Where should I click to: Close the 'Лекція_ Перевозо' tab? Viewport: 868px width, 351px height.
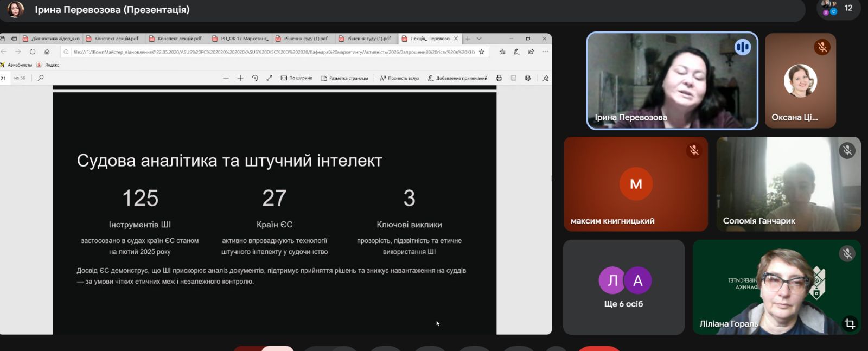[x=456, y=39]
